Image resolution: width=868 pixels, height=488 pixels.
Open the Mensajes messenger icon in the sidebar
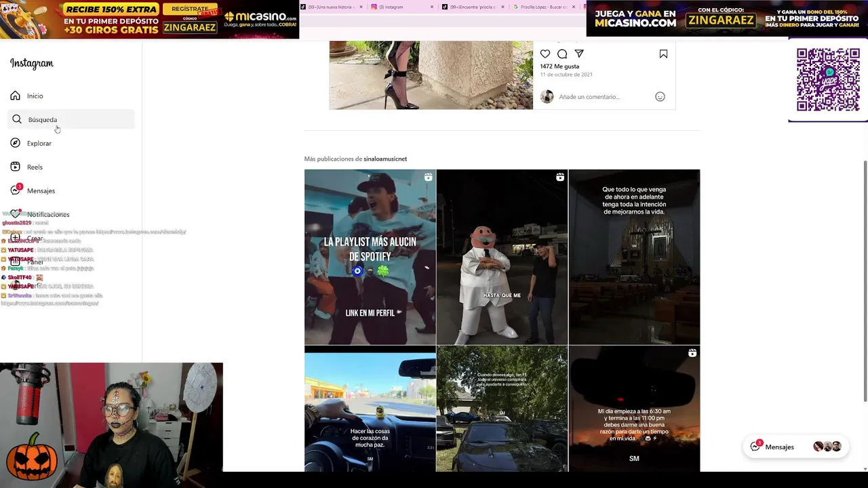pos(16,190)
